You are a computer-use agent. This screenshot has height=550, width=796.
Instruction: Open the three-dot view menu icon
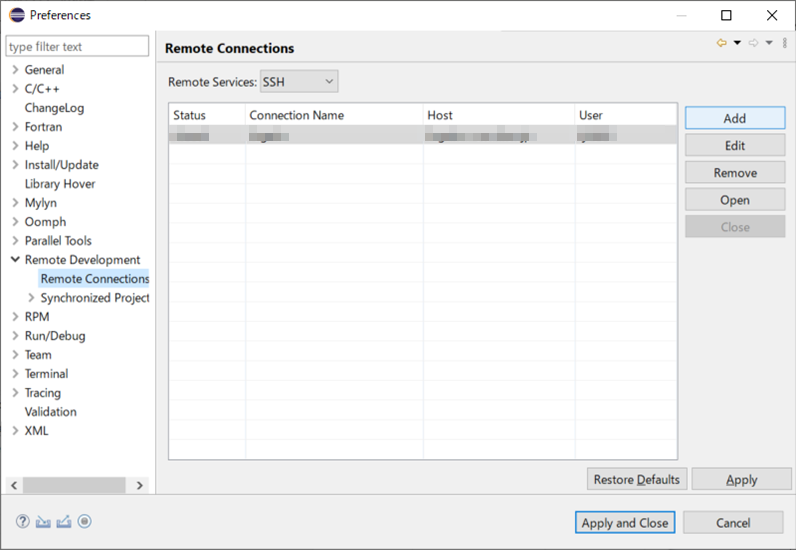784,43
